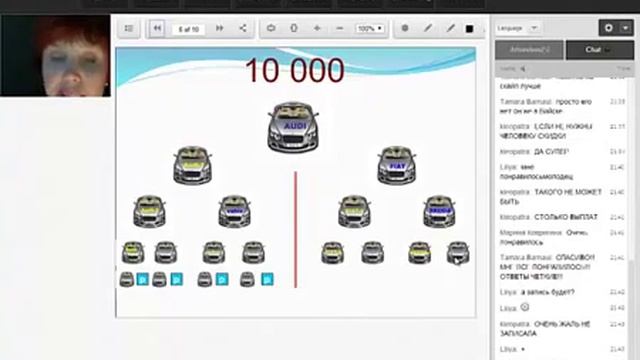Open the 100% zoom dropdown
The width and height of the screenshot is (640, 360).
point(370,29)
